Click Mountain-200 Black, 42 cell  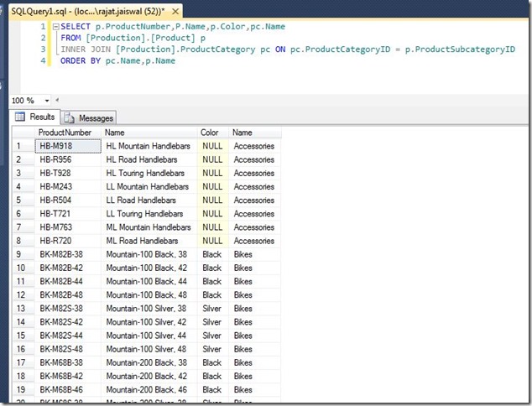click(x=149, y=376)
